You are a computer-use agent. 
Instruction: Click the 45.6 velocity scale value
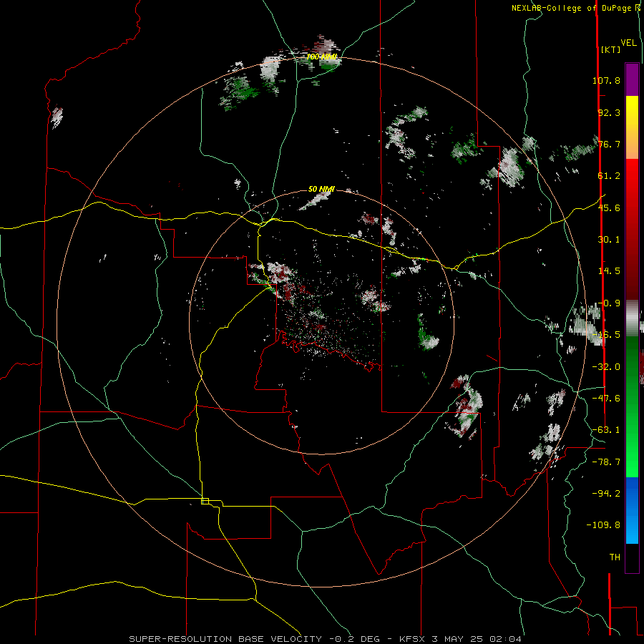click(x=609, y=208)
